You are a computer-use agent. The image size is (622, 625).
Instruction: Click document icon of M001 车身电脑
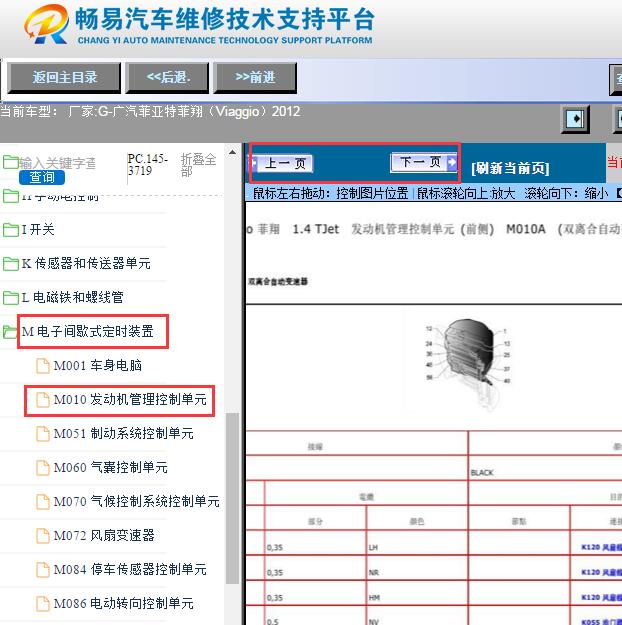[43, 366]
